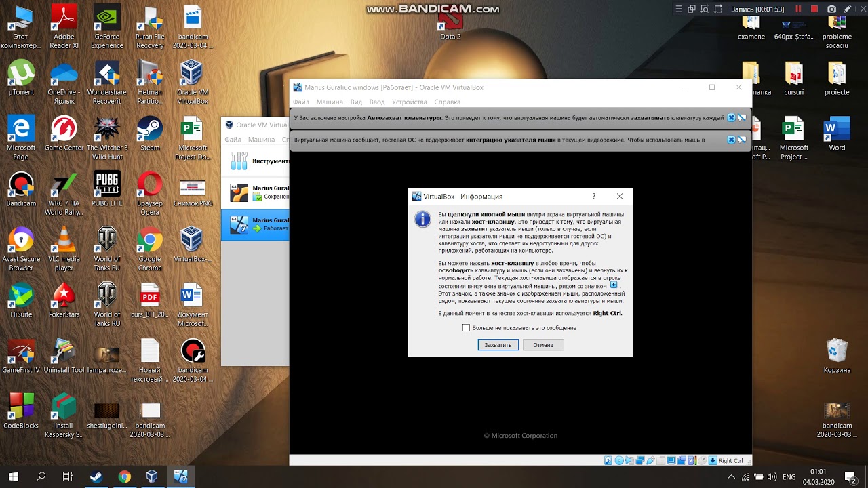
Task: Switch to Steam on taskbar
Action: pos(96,477)
